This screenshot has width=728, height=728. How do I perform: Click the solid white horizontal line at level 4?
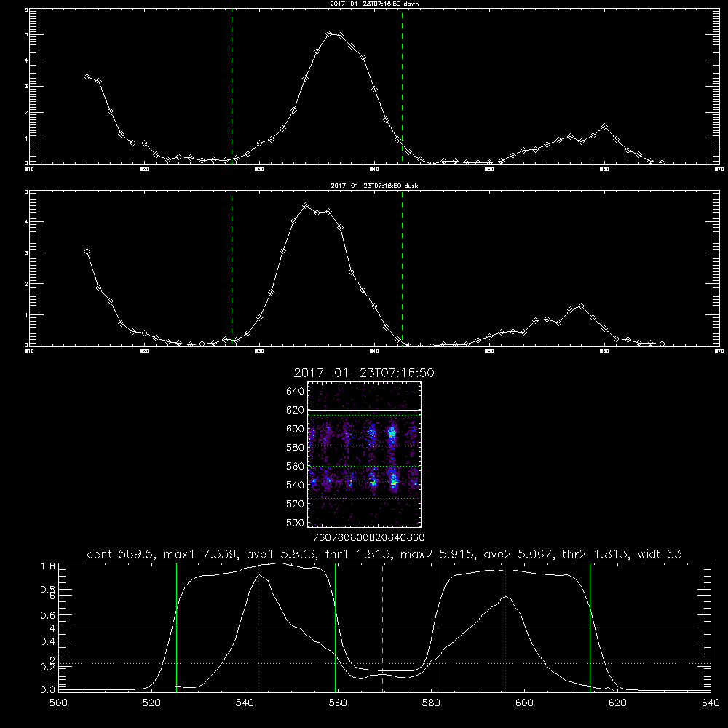point(384,628)
